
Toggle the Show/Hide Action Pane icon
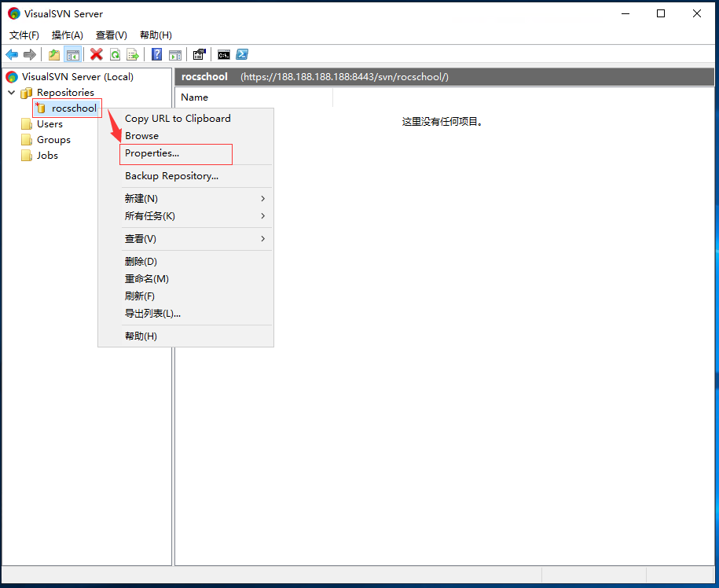coord(175,54)
